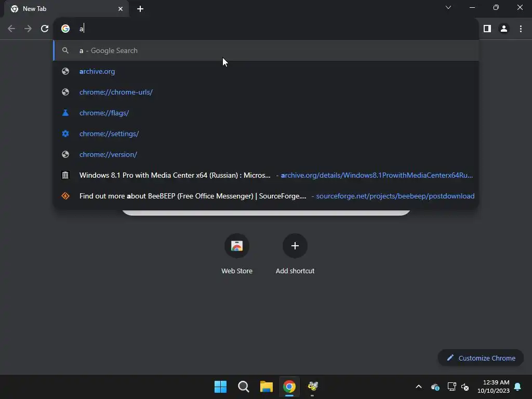
Task: Open the Windows Start menu
Action: click(x=220, y=387)
